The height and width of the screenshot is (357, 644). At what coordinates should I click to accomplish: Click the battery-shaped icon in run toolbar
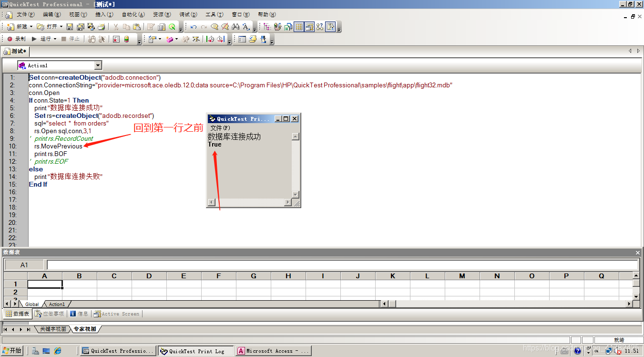click(126, 39)
